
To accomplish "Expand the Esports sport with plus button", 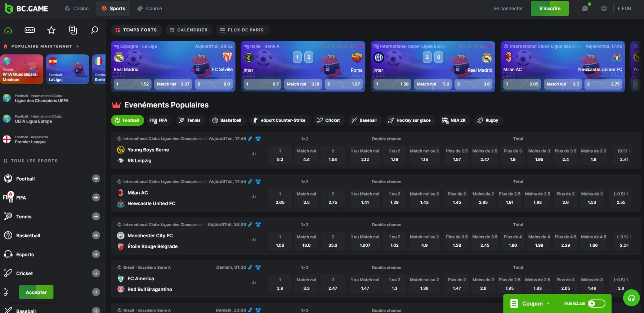I will pos(96,254).
